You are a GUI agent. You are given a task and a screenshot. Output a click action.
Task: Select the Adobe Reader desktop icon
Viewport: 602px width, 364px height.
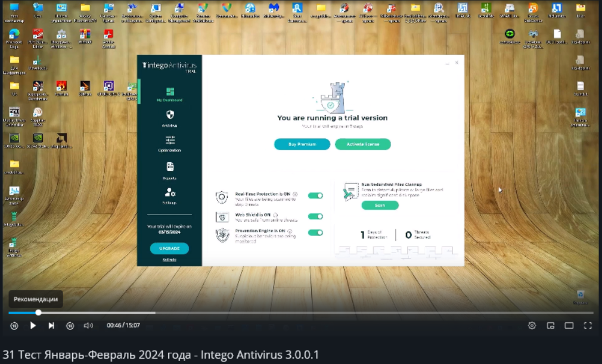[108, 39]
